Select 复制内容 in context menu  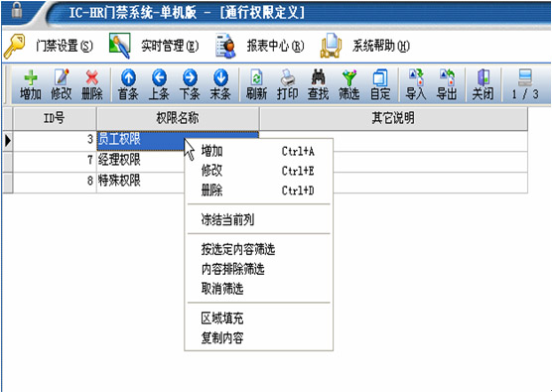pos(258,338)
